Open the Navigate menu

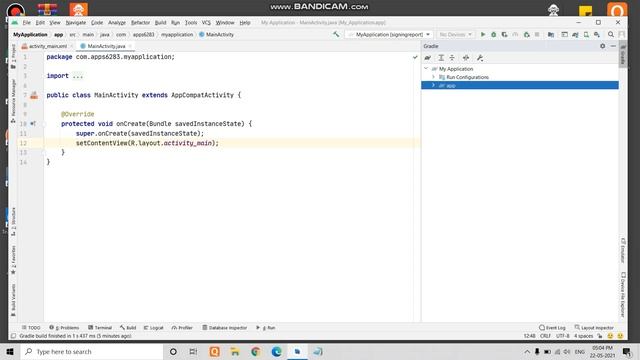tap(76, 23)
